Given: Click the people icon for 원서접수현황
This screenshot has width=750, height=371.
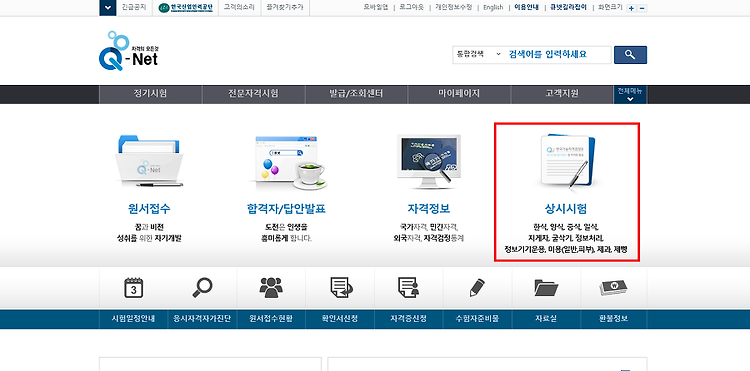Looking at the screenshot, I should (271, 288).
